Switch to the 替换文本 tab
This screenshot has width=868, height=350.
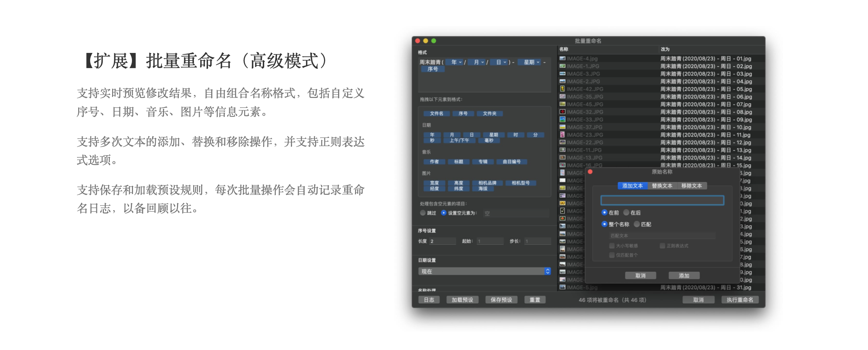[662, 186]
